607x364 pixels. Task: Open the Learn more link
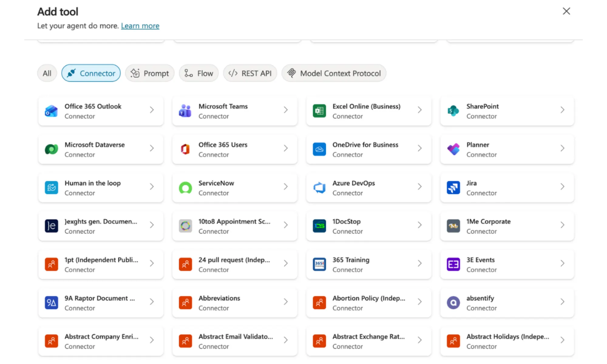pyautogui.click(x=140, y=26)
